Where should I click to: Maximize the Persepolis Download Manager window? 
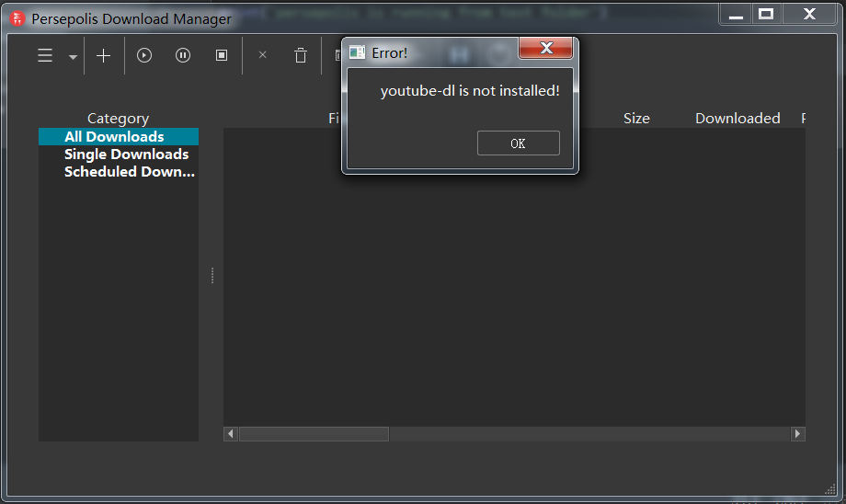tap(766, 14)
